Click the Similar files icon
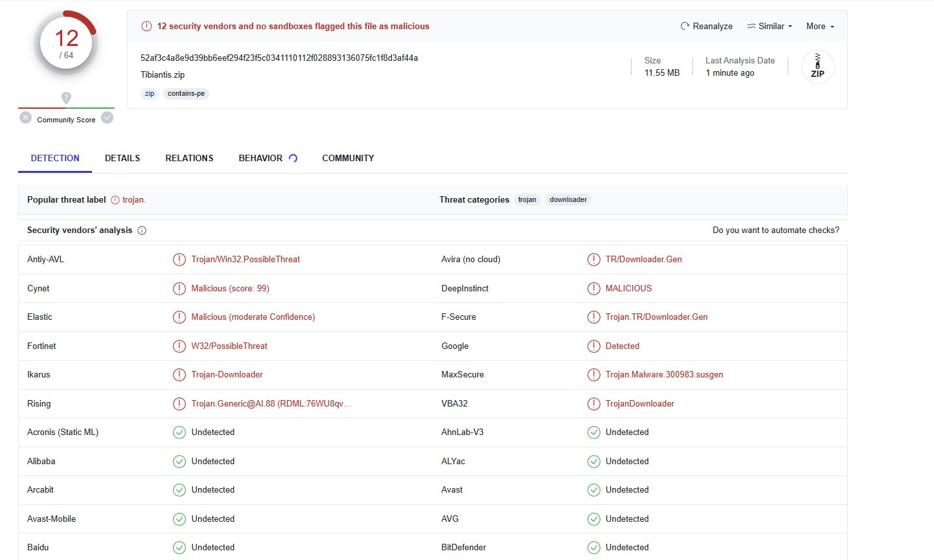Viewport: 934px width, 560px height. (751, 26)
